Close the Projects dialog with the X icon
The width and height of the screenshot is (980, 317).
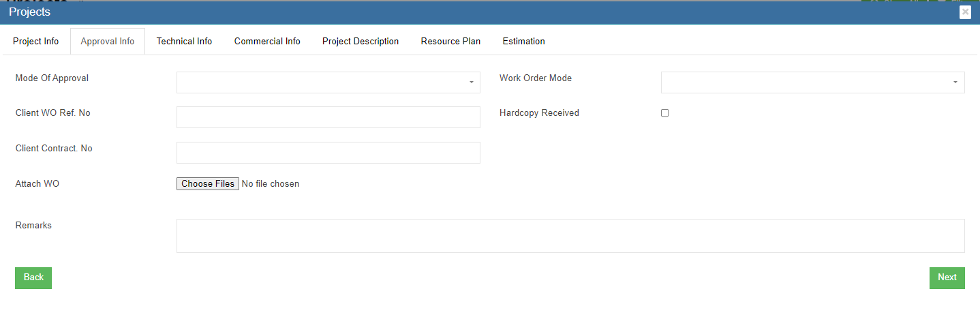pyautogui.click(x=965, y=12)
